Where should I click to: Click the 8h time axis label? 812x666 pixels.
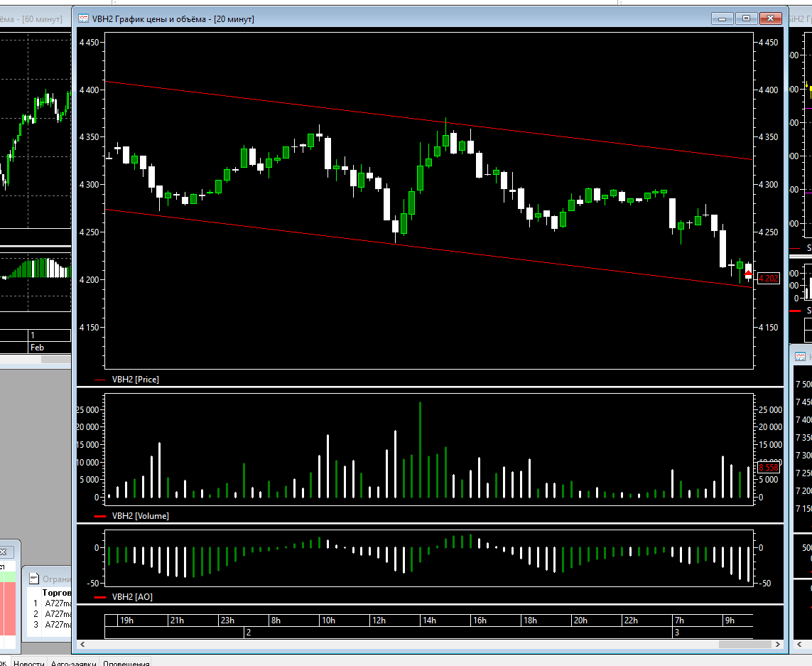tap(276, 621)
